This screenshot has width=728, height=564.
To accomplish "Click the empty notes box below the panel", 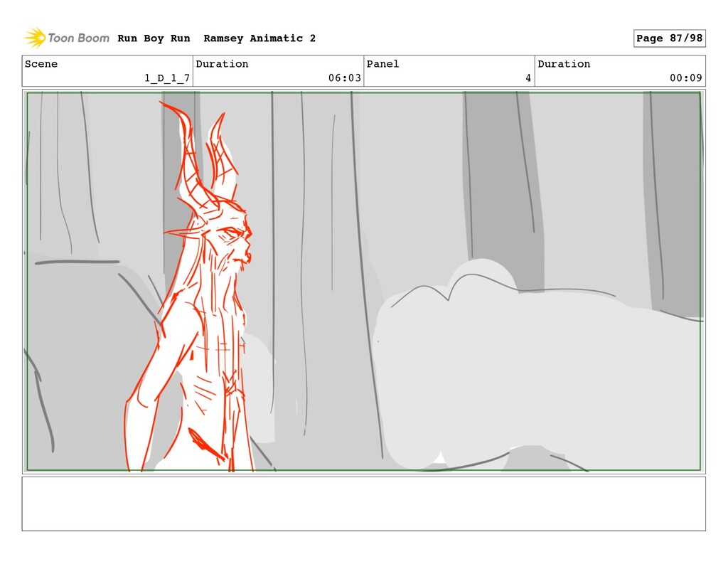I will [363, 504].
